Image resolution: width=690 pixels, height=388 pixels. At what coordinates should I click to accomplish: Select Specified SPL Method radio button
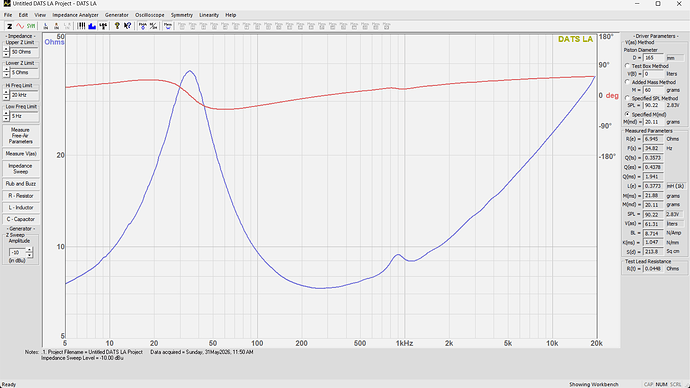628,98
